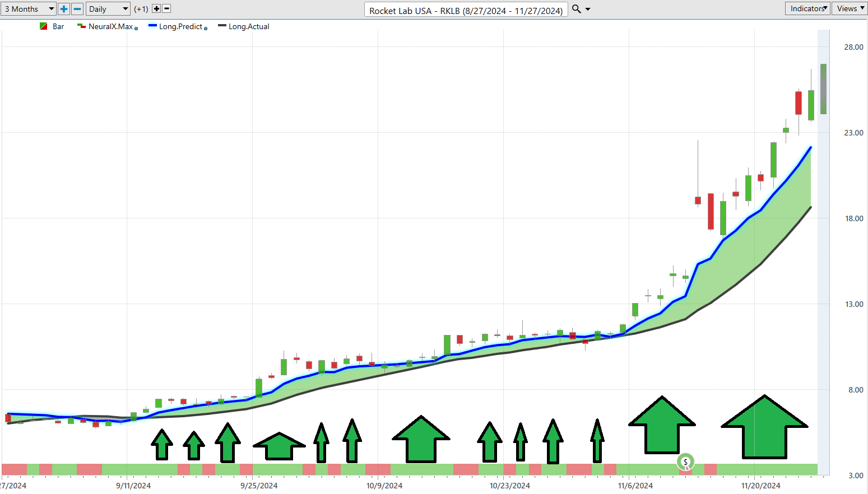Click the blue minus zoom-out icon
The image size is (868, 494).
(x=78, y=9)
